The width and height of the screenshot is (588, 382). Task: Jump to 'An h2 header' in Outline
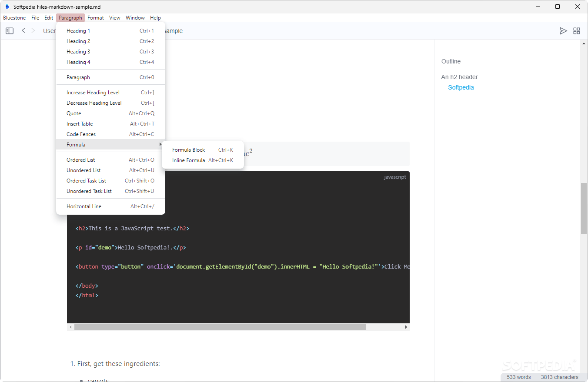point(459,77)
